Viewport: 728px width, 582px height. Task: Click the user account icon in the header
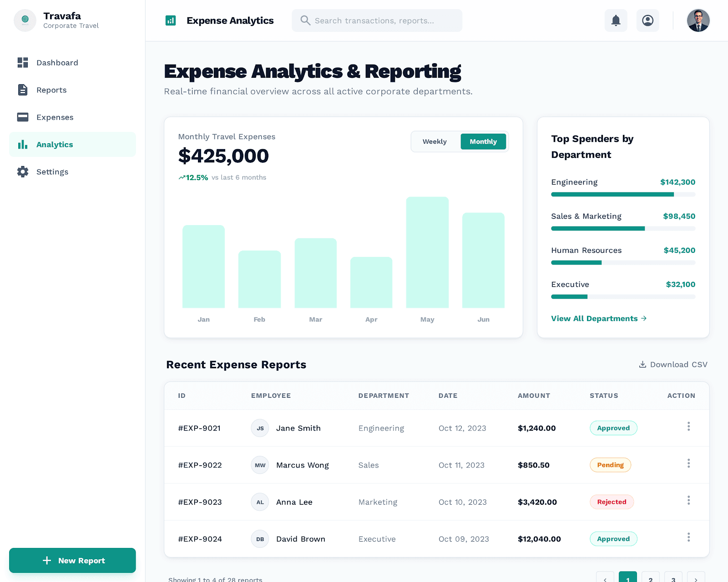tap(647, 20)
